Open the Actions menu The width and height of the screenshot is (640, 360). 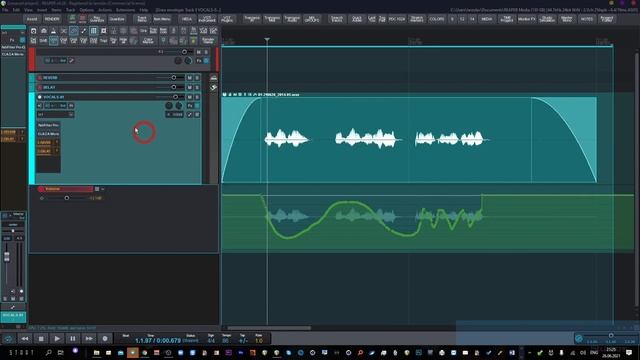coord(105,10)
